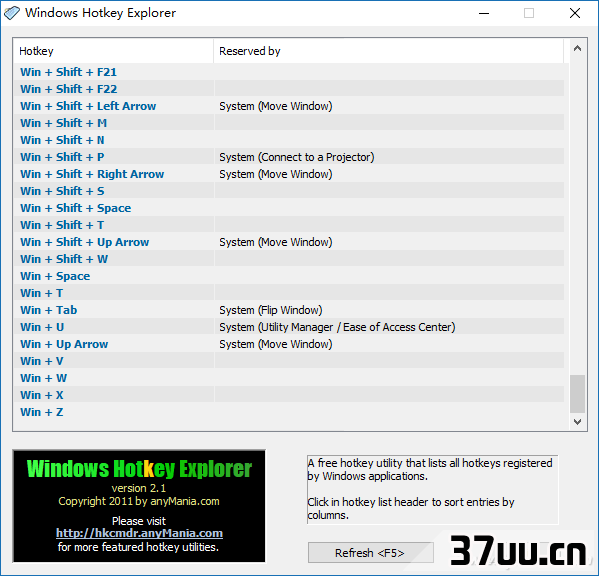The width and height of the screenshot is (599, 576).
Task: Click the description text box about hotkey utility
Action: (432, 490)
